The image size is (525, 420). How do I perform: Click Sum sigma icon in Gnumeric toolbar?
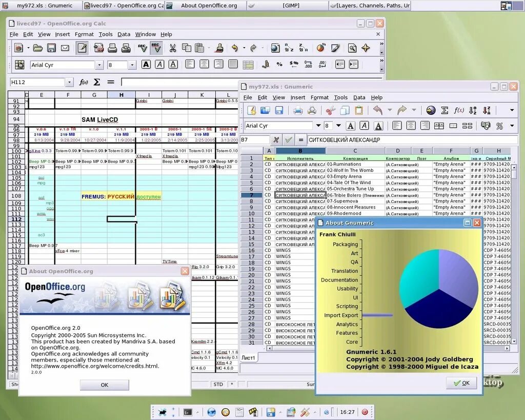coord(445,110)
